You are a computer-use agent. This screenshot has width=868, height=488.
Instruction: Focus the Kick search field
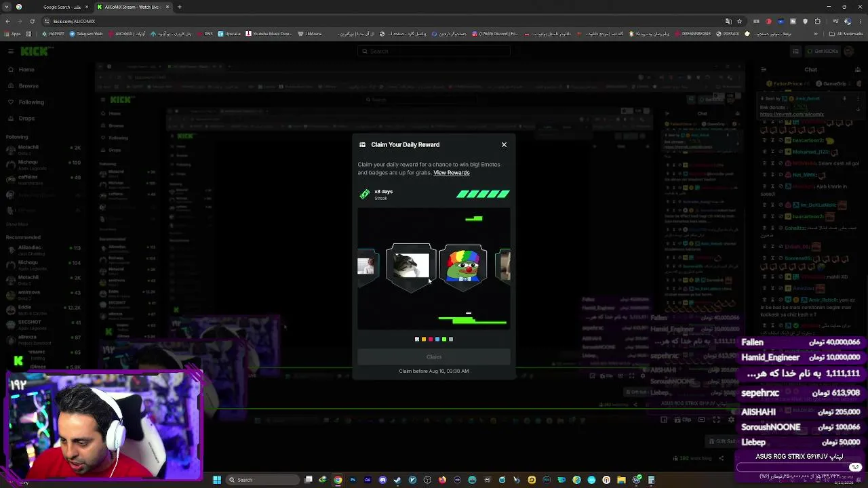(434, 52)
